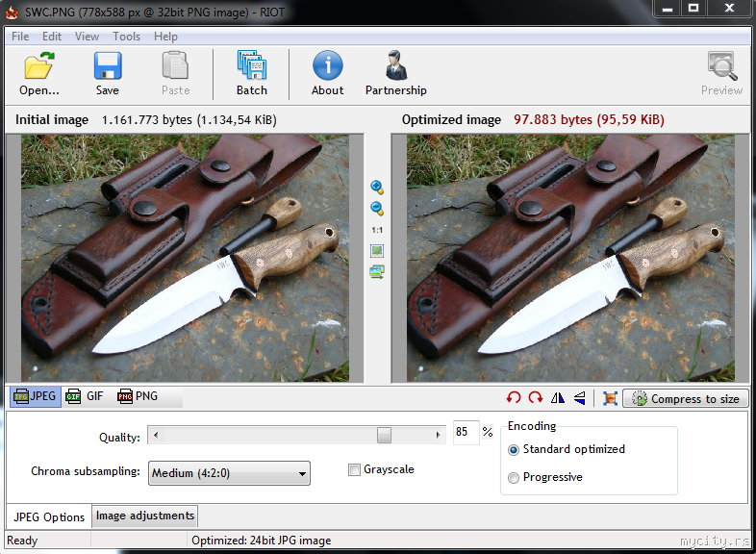Click the optimized image preview

tap(570, 259)
